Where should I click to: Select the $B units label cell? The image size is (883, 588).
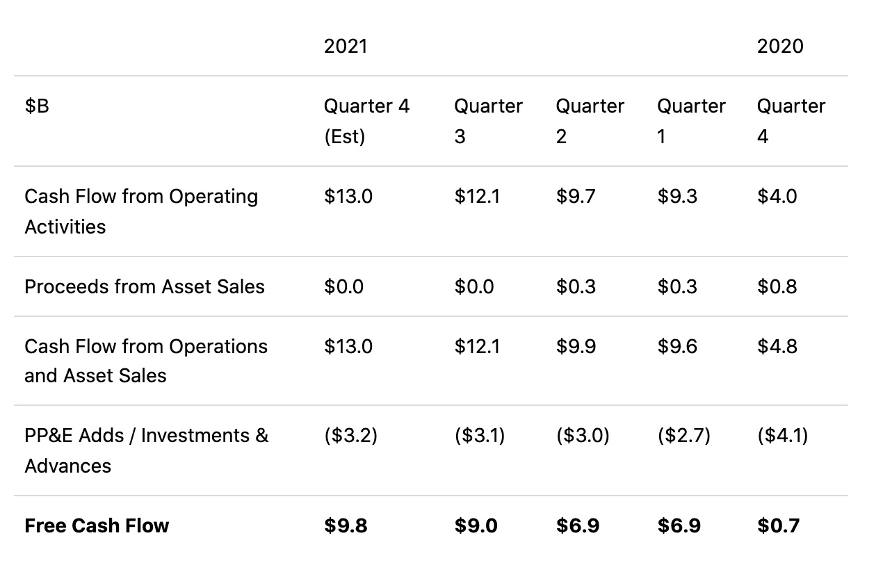(37, 106)
